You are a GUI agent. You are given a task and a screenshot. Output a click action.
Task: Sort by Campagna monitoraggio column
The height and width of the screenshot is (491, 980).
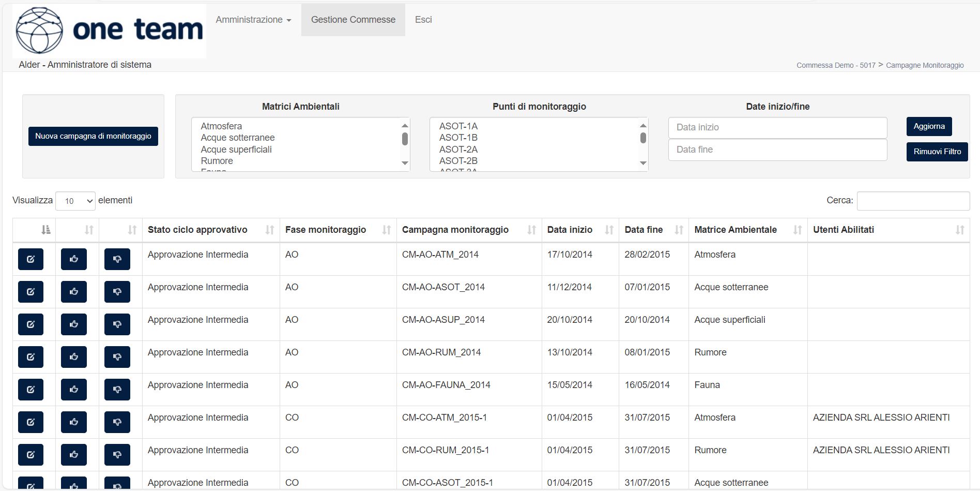(469, 230)
